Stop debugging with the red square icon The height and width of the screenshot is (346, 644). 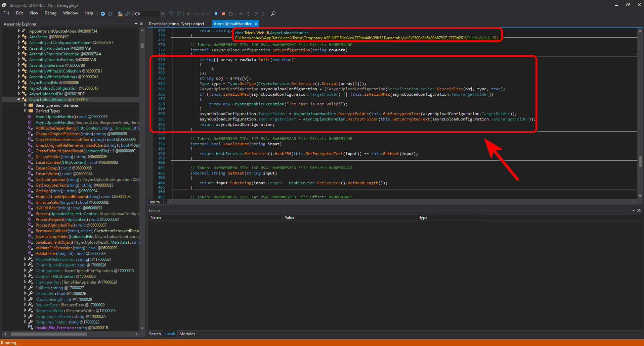pyautogui.click(x=223, y=14)
